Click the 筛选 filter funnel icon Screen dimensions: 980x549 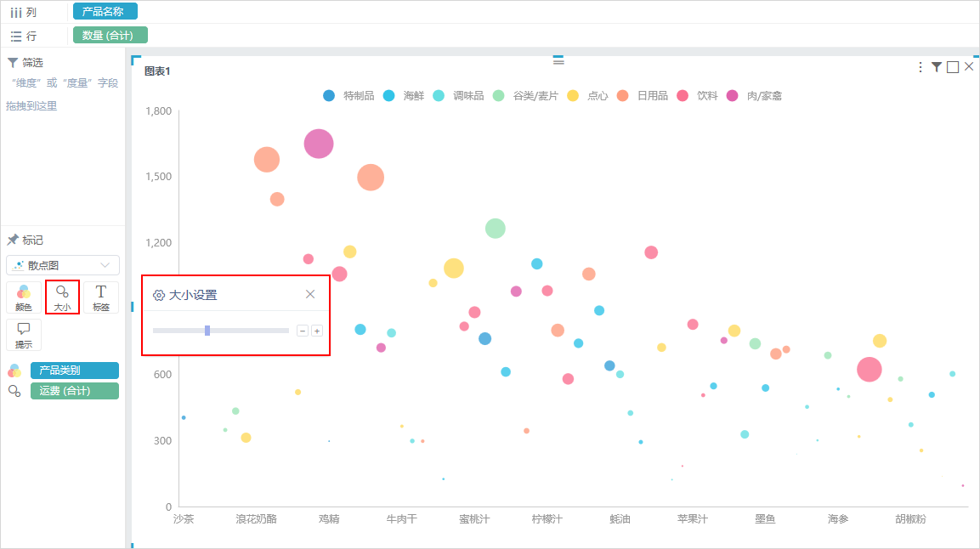pyautogui.click(x=13, y=62)
